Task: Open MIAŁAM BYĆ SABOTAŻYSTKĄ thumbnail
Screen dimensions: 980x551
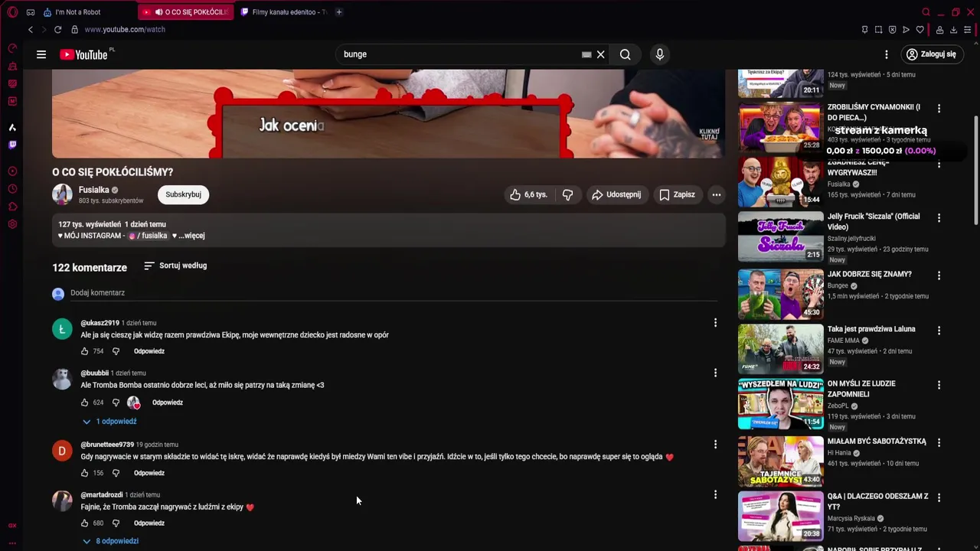Action: [780, 461]
